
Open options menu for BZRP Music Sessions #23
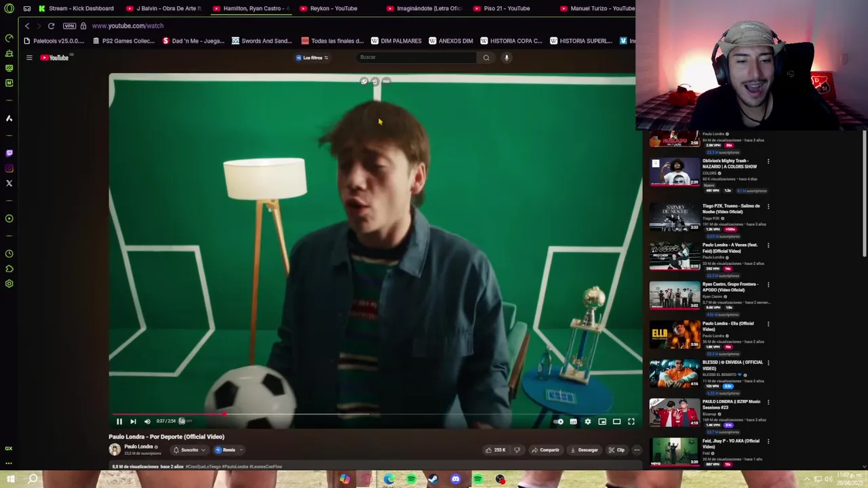[768, 402]
